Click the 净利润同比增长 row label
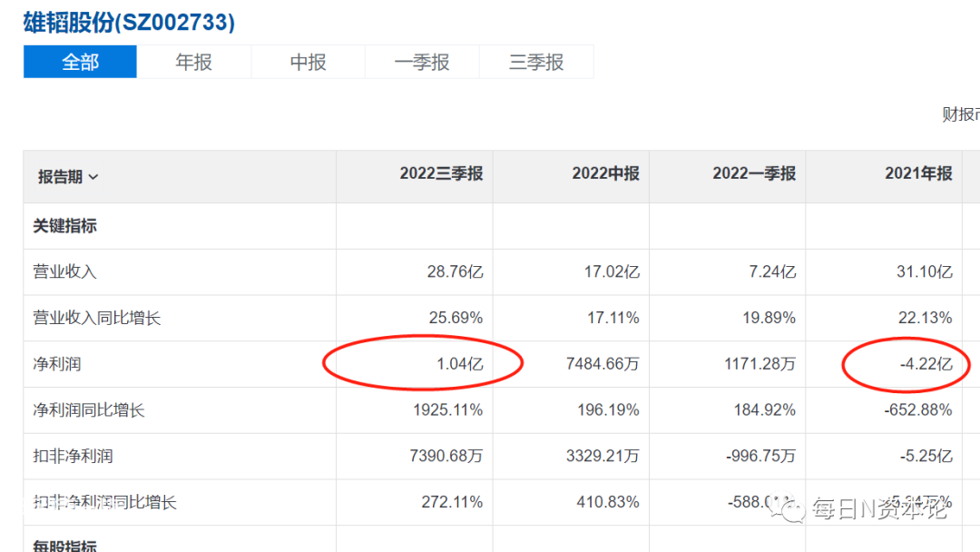 89,410
